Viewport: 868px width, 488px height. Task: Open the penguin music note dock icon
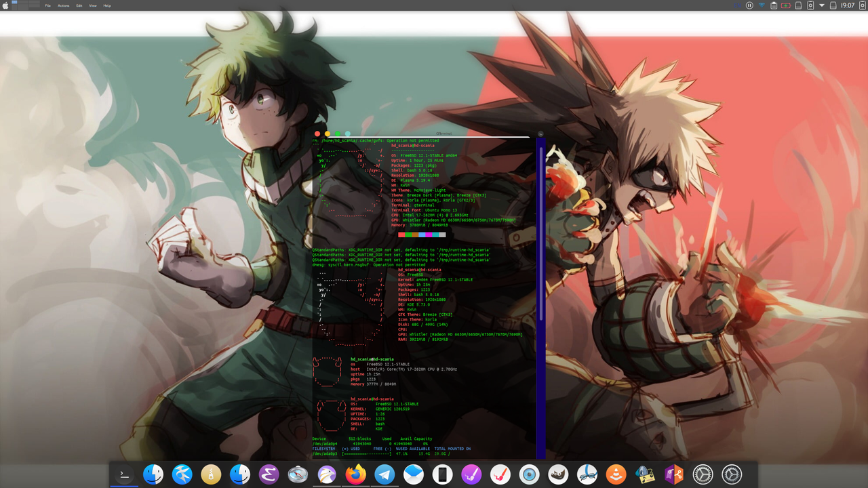click(645, 474)
